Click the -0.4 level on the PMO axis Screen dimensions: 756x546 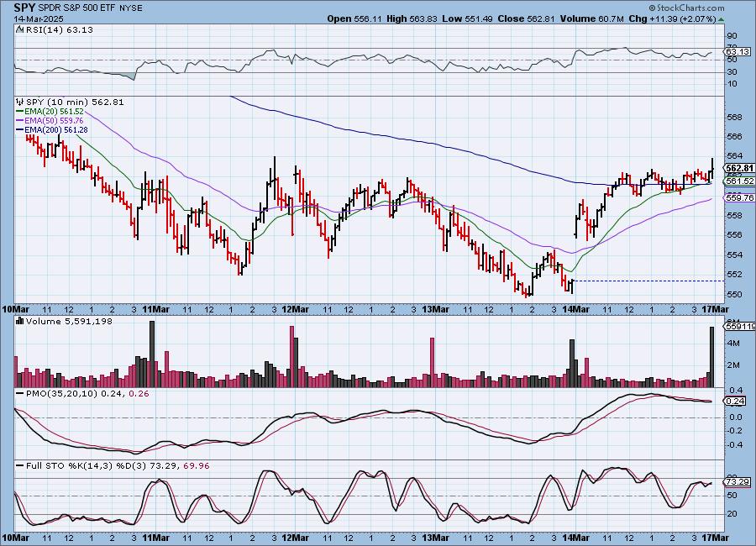tap(735, 444)
